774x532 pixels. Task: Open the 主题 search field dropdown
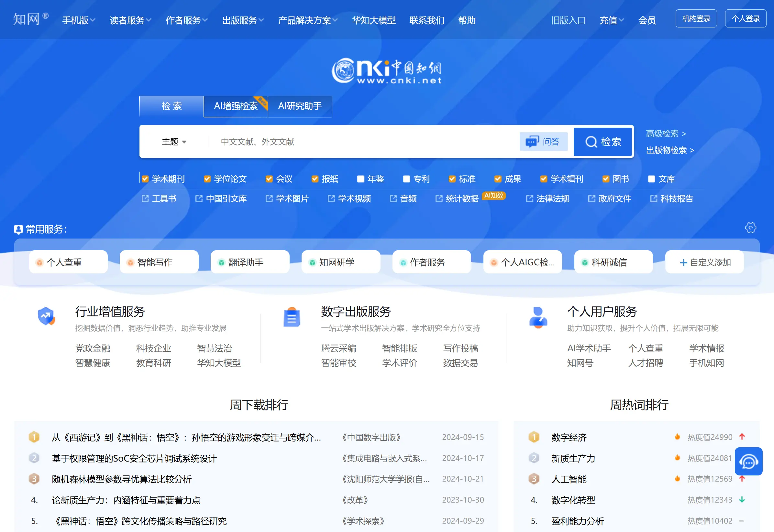point(174,142)
